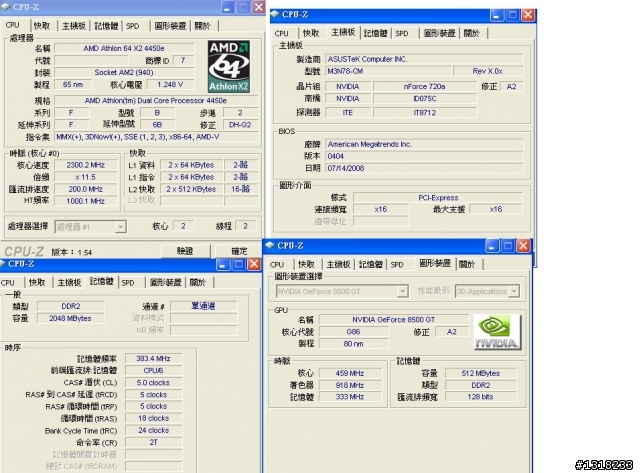Open 圖形裝置 tab in CPU window

click(x=170, y=26)
